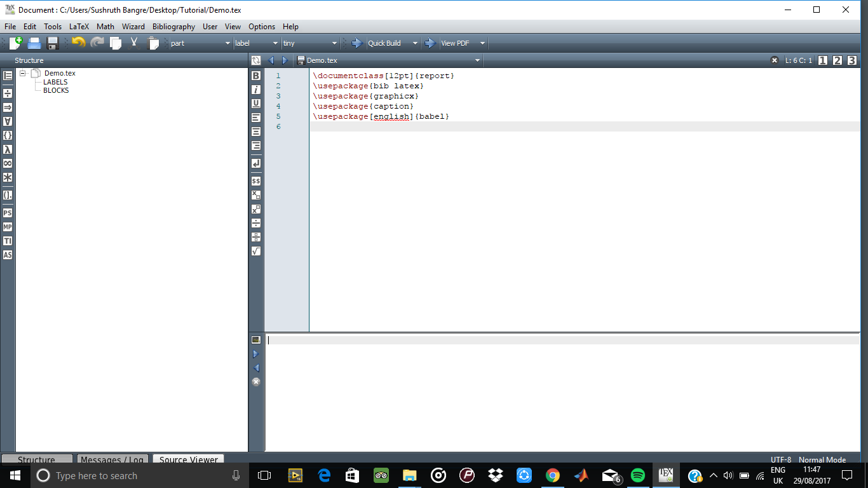Align text right in editor toolbar

pyautogui.click(x=256, y=146)
